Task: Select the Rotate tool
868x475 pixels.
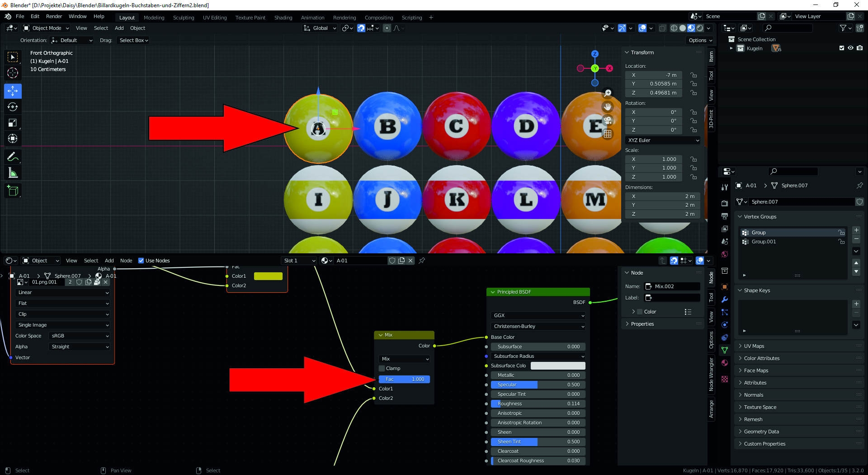Action: pos(13,107)
